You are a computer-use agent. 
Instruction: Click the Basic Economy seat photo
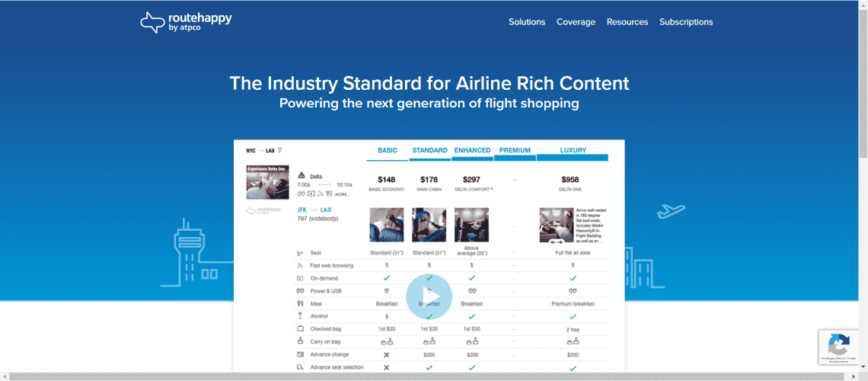[387, 225]
